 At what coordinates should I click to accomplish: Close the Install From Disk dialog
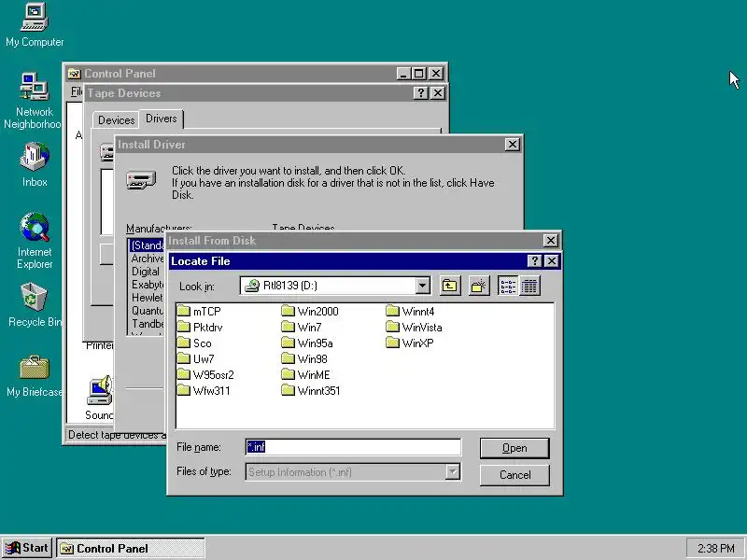(x=551, y=241)
